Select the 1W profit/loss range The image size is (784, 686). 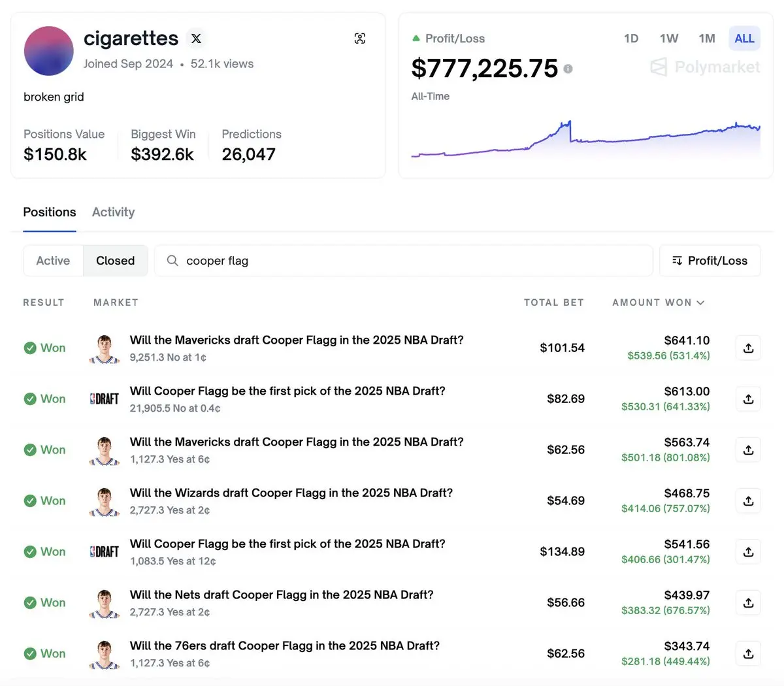point(669,39)
